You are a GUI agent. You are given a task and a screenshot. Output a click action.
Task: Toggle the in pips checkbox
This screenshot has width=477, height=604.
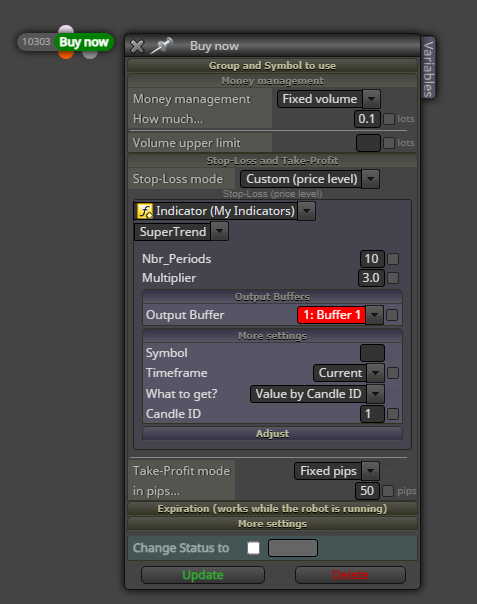point(388,491)
